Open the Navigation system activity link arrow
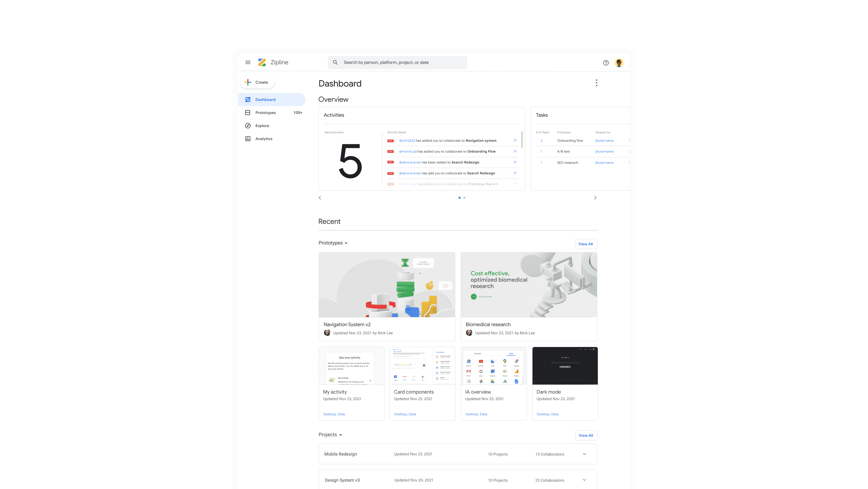Image resolution: width=868 pixels, height=489 pixels. point(515,140)
